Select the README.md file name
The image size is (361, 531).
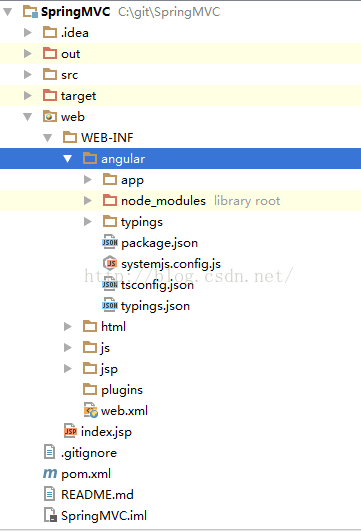[x=97, y=495]
